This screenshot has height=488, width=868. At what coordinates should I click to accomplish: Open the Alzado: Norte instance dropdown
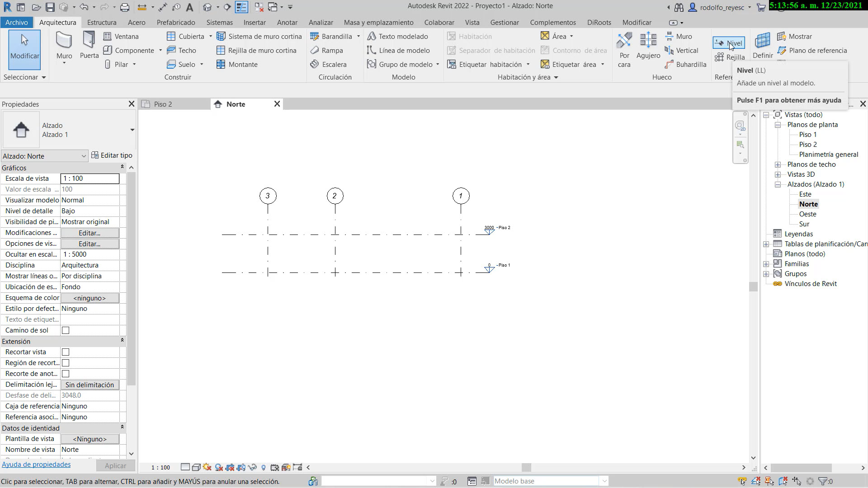[44, 156]
